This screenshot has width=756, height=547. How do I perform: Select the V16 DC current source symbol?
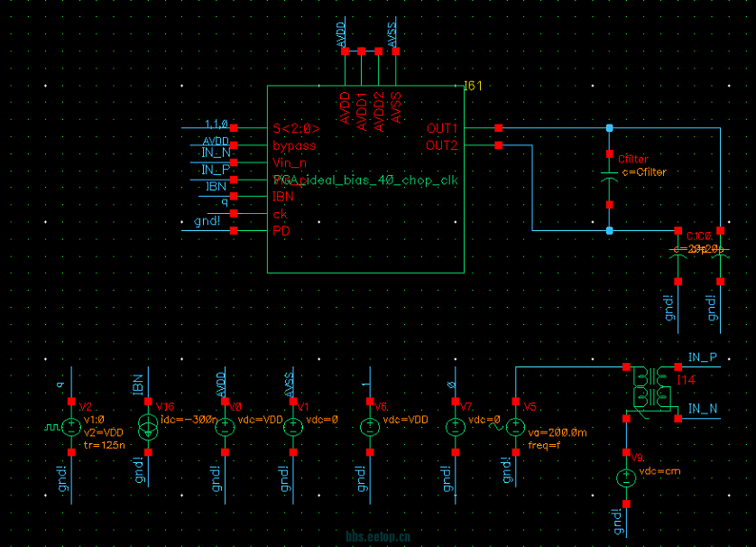148,427
